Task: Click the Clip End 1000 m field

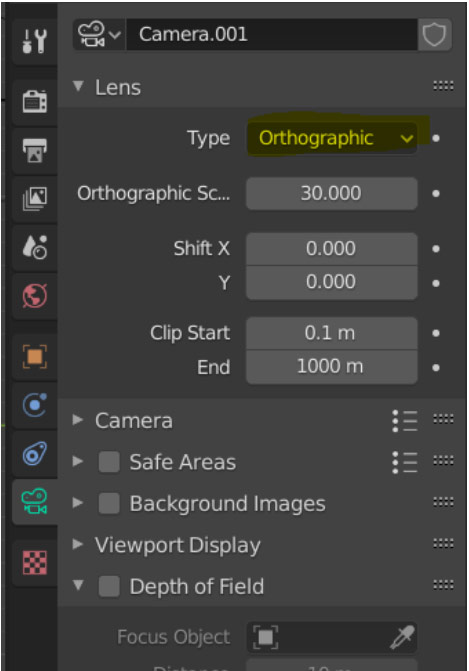Action: click(x=331, y=367)
